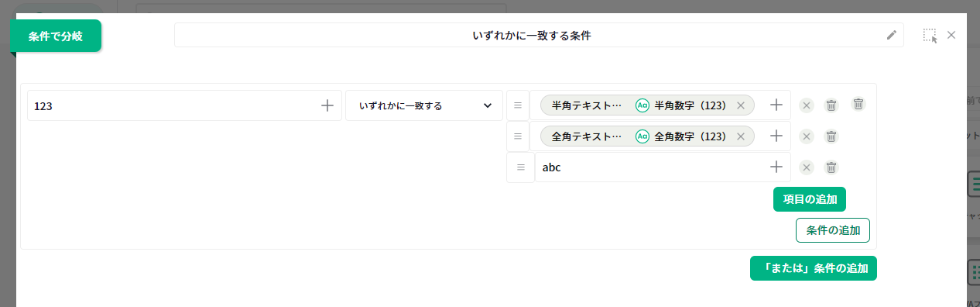Click the 「または」条件の追加 button
980x307 pixels.
(814, 268)
